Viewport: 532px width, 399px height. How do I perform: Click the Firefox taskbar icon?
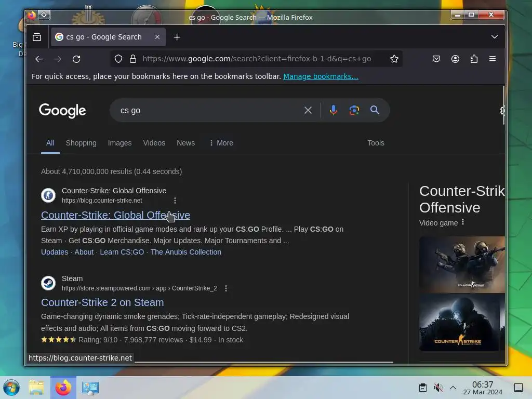[x=63, y=388]
